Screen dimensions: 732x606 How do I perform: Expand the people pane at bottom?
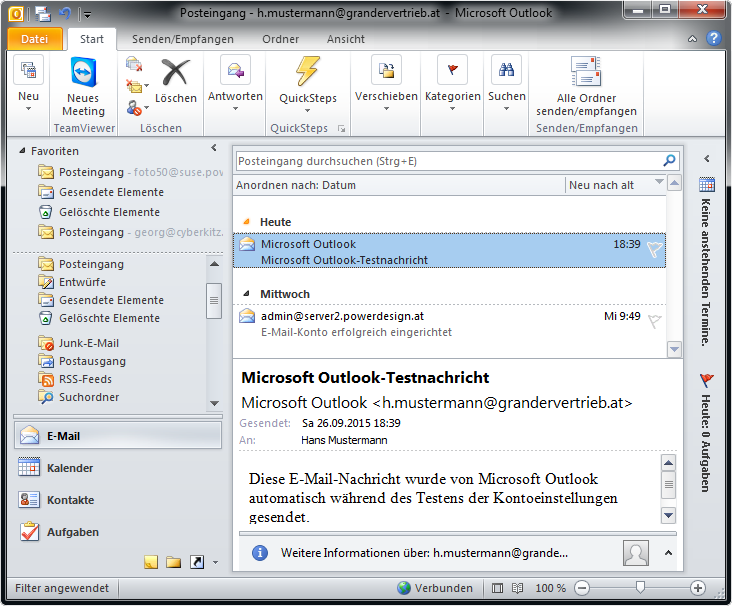[668, 552]
